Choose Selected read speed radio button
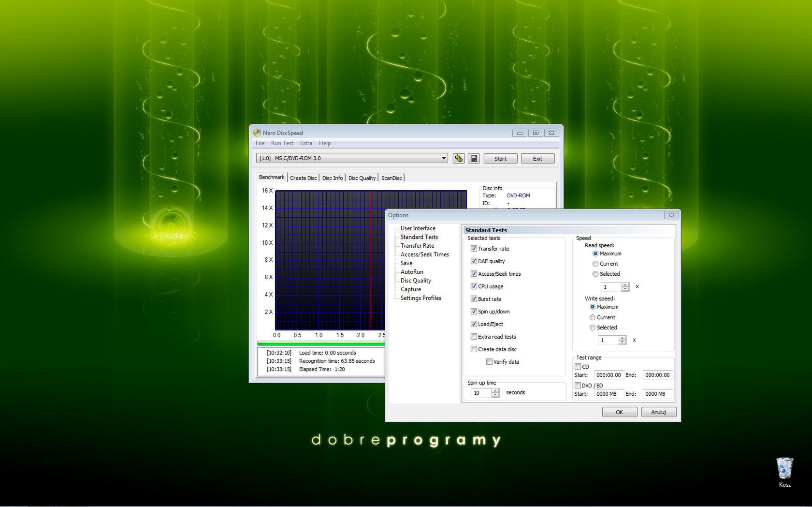The width and height of the screenshot is (812, 507). click(x=595, y=274)
